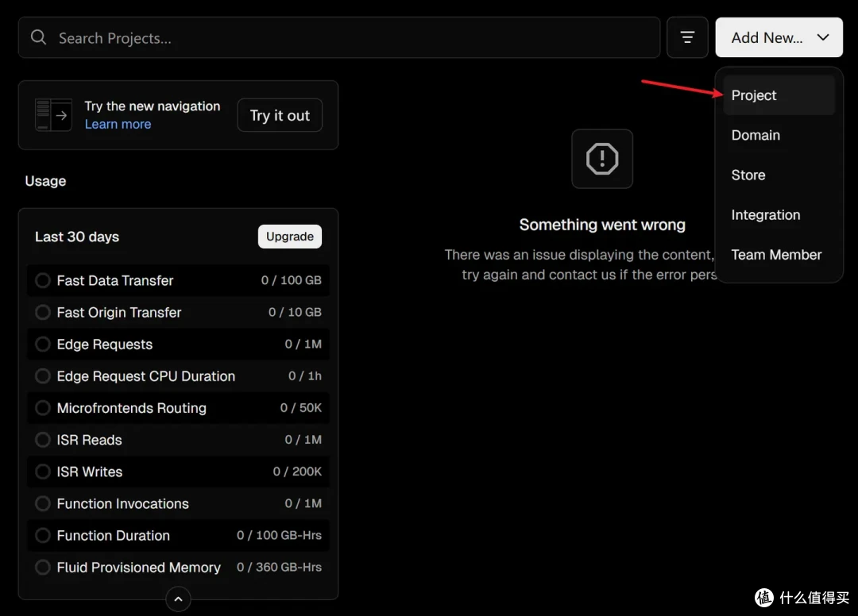Click the Edge Request CPU Duration circle

coord(43,376)
